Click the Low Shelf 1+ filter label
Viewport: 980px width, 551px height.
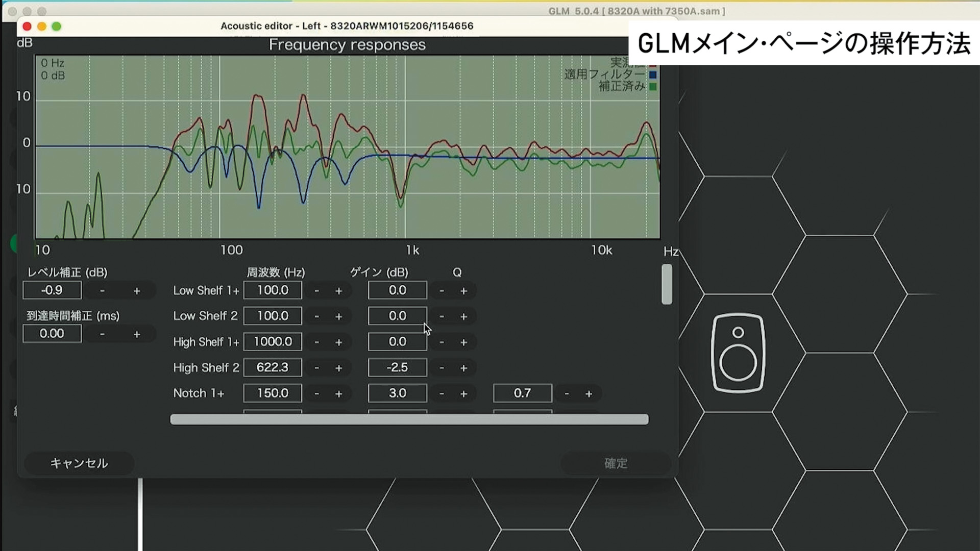coord(206,290)
